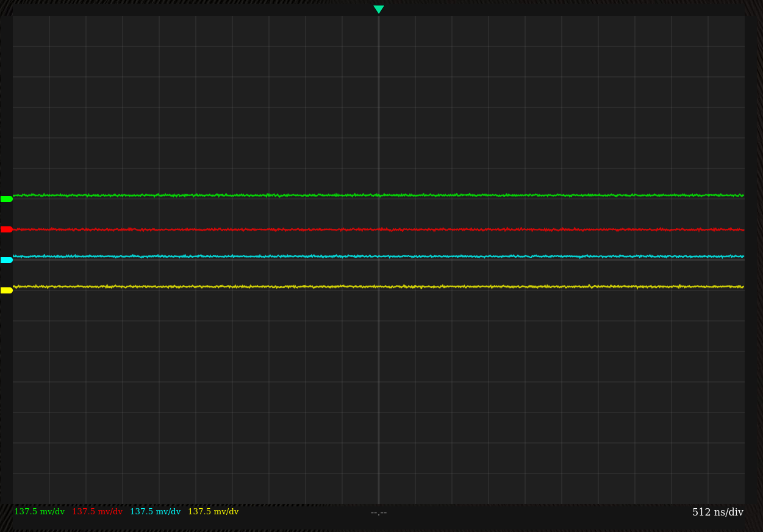Screen dimensions: 763x532
Task: Click the red 137.5 mv/dv scale label
Action: (97, 512)
